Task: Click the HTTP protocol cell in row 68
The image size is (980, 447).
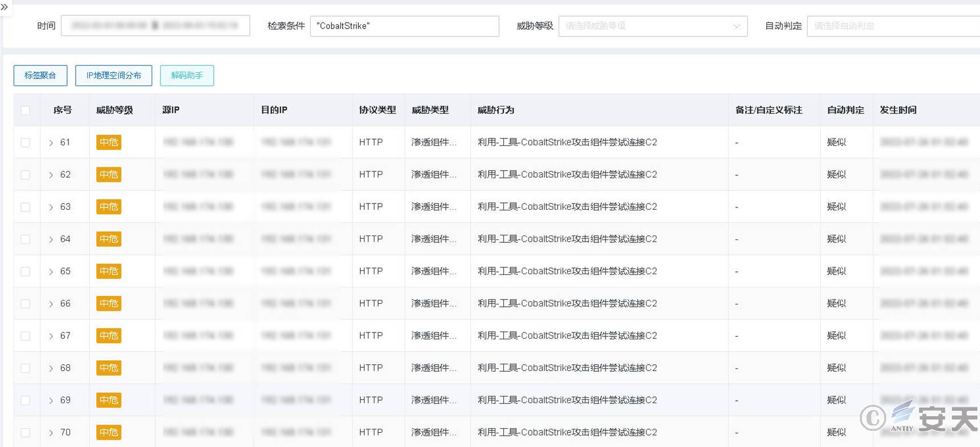Action: (x=371, y=368)
